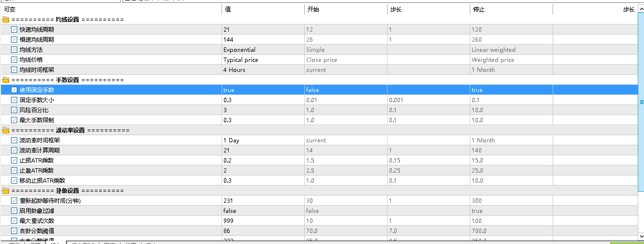Click the 均线设置 group folder icon
The width and height of the screenshot is (644, 244).
click(x=6, y=20)
